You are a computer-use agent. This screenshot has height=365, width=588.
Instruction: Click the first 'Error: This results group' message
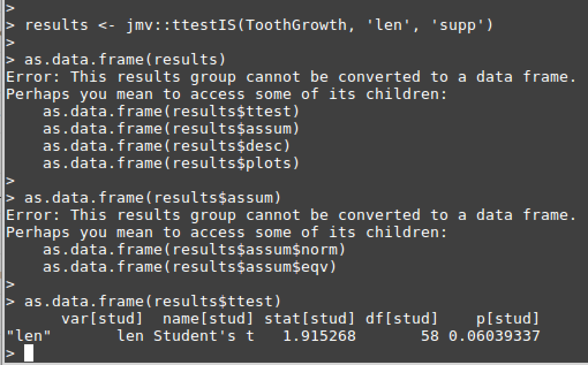click(291, 77)
